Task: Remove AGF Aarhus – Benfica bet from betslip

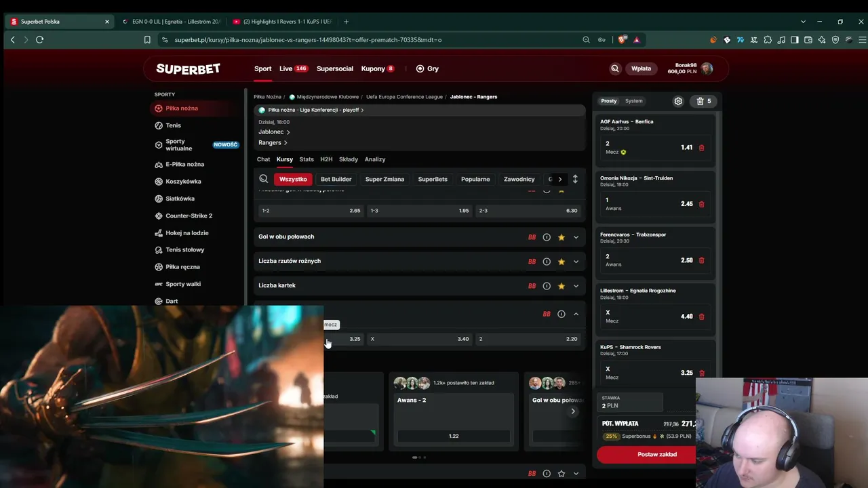Action: click(702, 148)
